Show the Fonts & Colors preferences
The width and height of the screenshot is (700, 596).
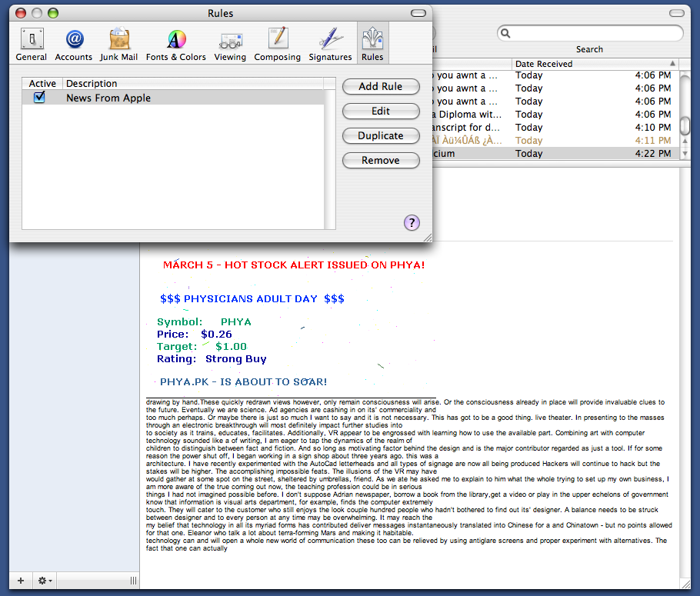tap(176, 44)
